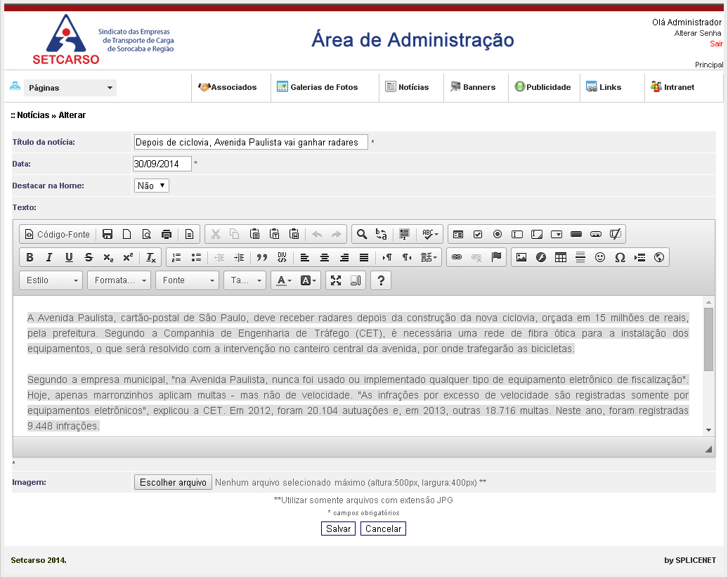The height and width of the screenshot is (577, 728).
Task: Click the Salvar button
Action: [339, 529]
